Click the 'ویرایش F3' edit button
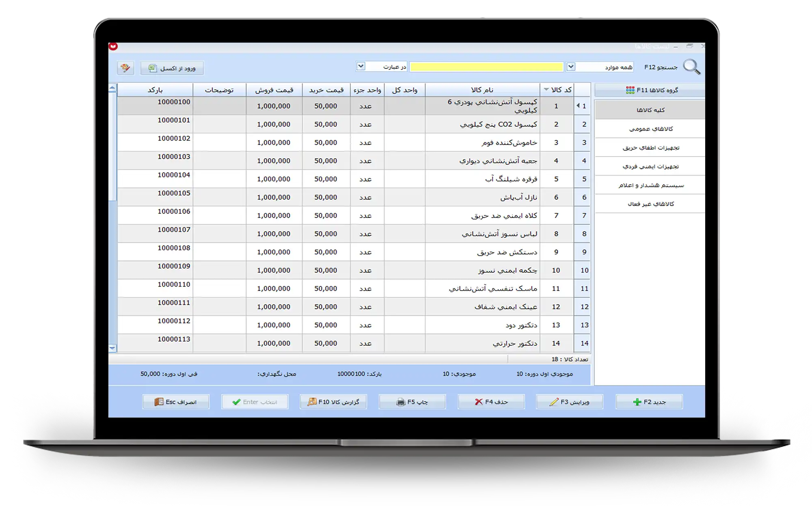This screenshot has width=812, height=506. 570,402
